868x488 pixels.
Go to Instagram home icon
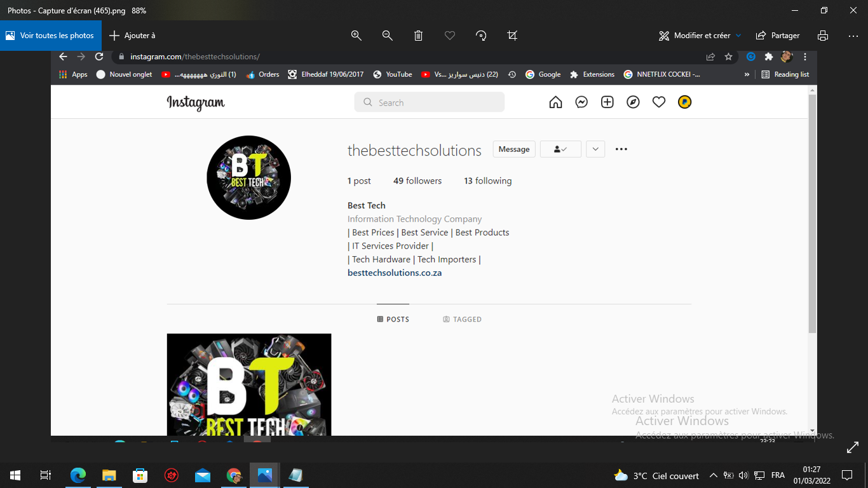click(x=556, y=102)
